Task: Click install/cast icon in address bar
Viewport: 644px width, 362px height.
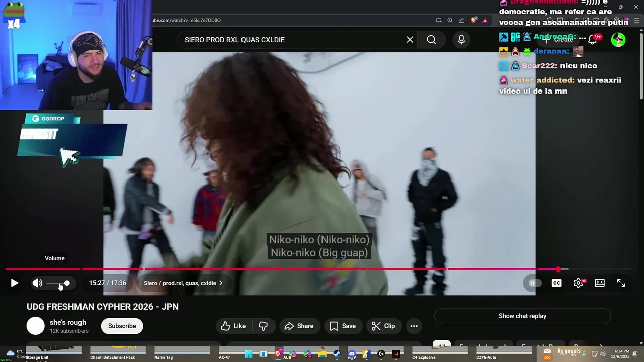Action: click(439, 20)
